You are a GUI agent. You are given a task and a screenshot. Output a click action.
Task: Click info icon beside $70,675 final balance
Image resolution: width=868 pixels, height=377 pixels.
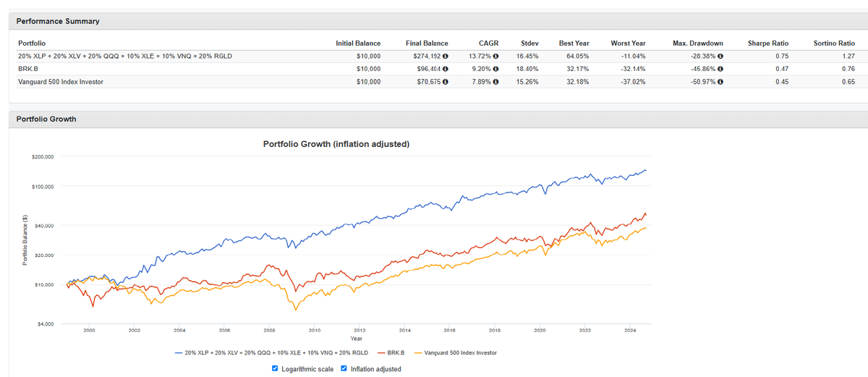445,82
